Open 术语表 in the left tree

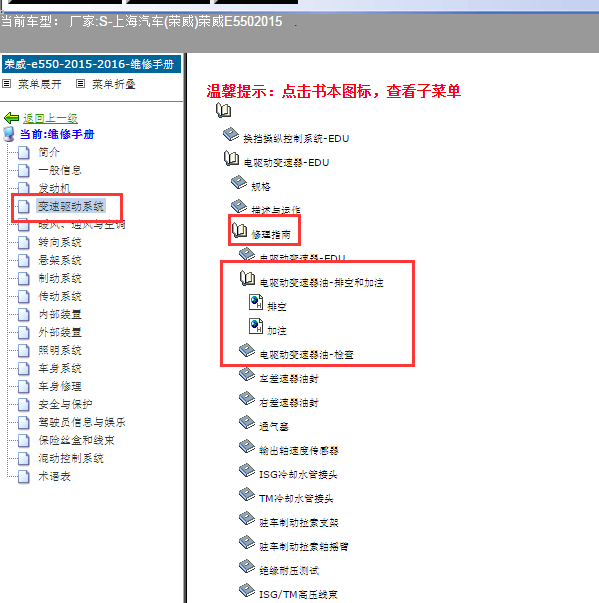[54, 476]
